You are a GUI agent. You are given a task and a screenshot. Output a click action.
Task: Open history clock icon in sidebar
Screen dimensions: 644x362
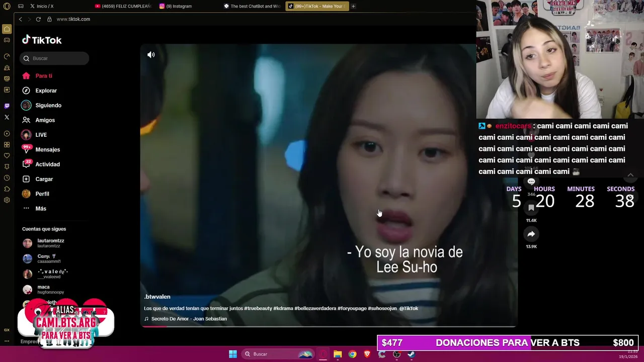tap(7, 178)
